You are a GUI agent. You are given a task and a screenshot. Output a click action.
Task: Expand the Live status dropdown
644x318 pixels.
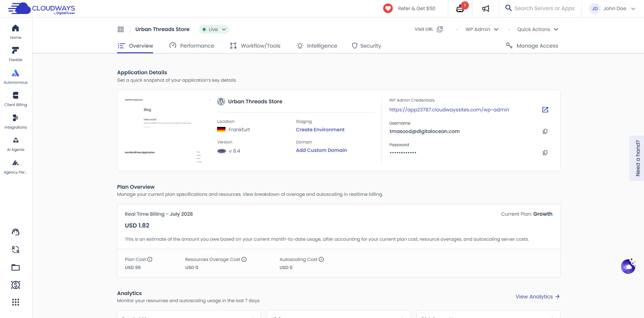click(214, 29)
